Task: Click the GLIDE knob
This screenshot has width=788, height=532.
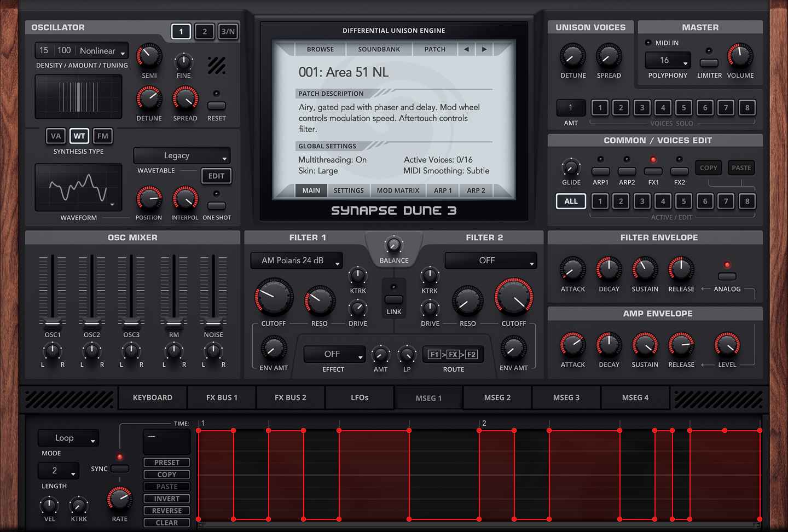Action: click(x=571, y=167)
